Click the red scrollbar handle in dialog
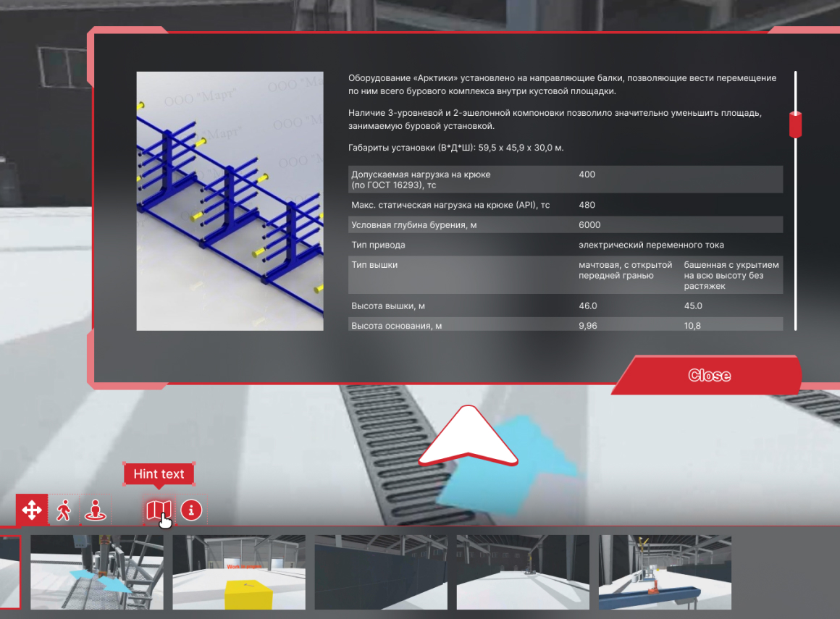 (x=795, y=124)
